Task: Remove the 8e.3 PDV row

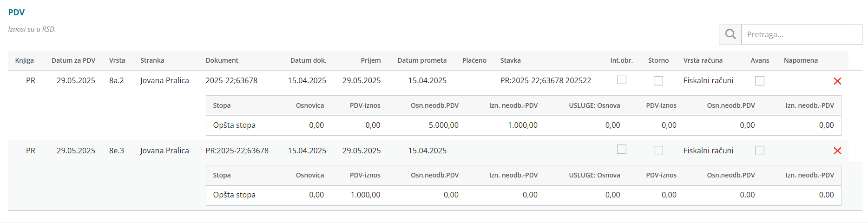Action: click(837, 151)
